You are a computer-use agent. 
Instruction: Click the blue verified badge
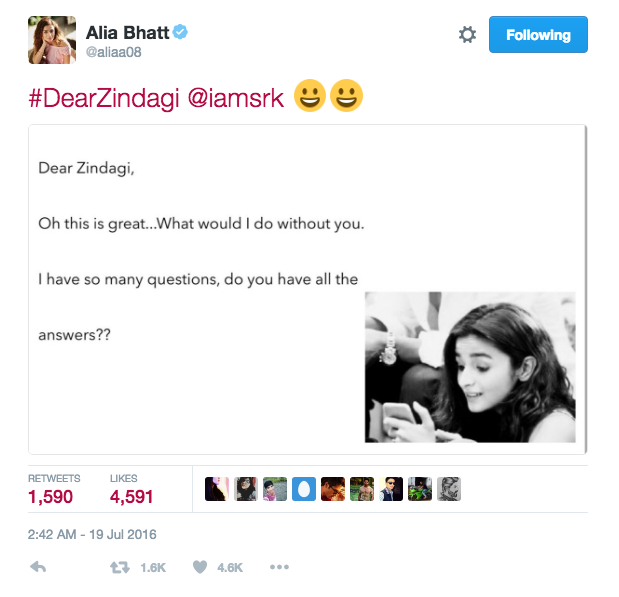click(x=180, y=32)
